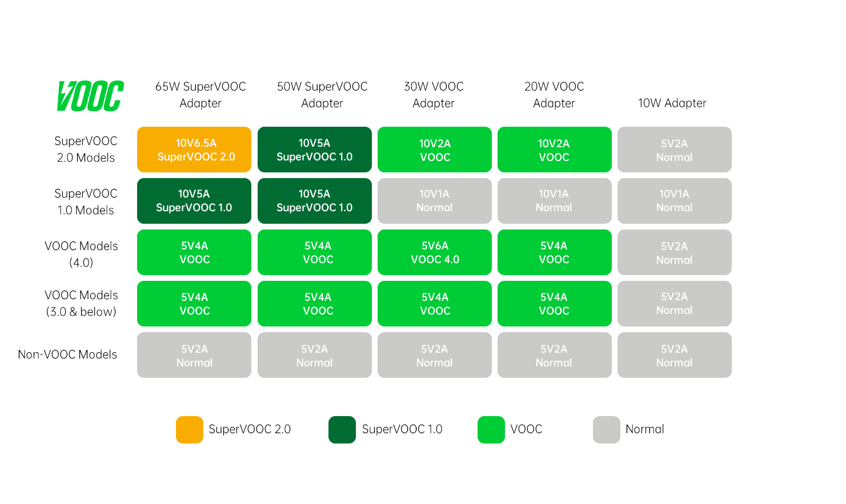Viewport: 846px width, 504px height.
Task: Click the 10W Adapter column header
Action: (x=672, y=103)
